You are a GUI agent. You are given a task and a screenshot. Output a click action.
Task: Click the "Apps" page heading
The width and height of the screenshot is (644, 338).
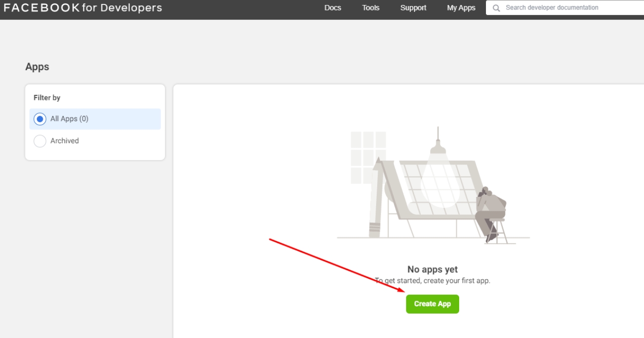click(37, 67)
